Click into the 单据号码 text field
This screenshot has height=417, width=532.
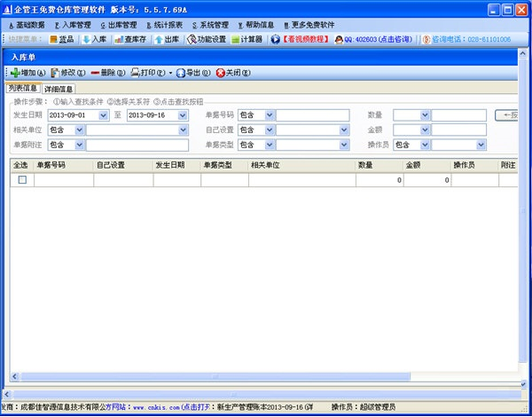click(x=312, y=115)
